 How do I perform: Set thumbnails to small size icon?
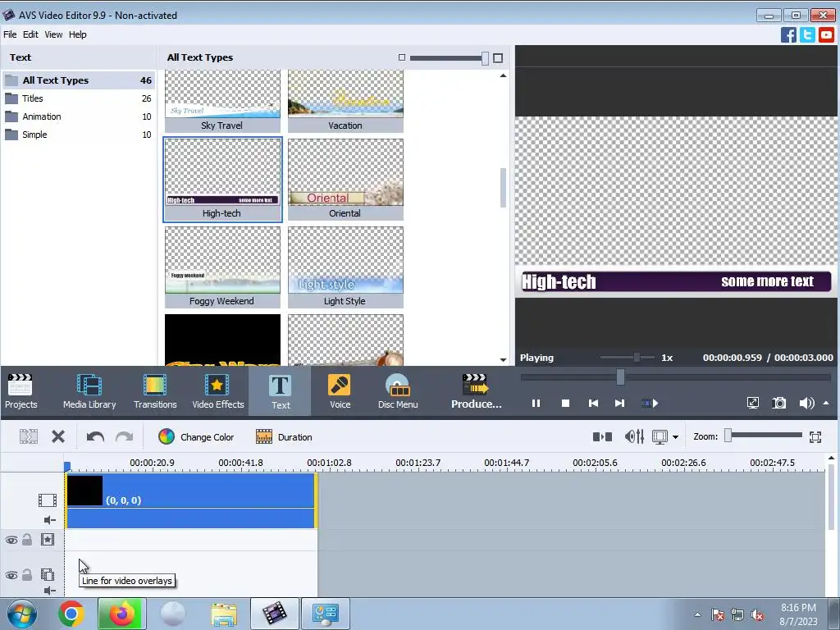pyautogui.click(x=402, y=57)
